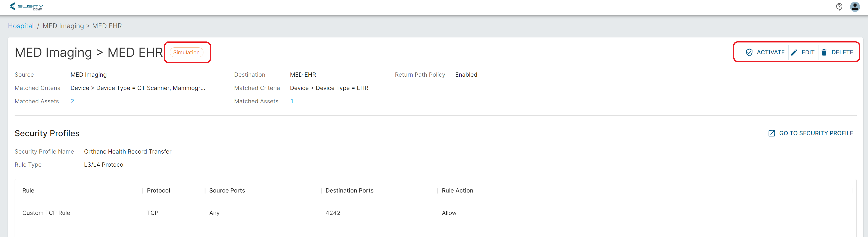Click the MED Imaging > MED EHR page title
Screen dimensions: 868x237
(89, 53)
